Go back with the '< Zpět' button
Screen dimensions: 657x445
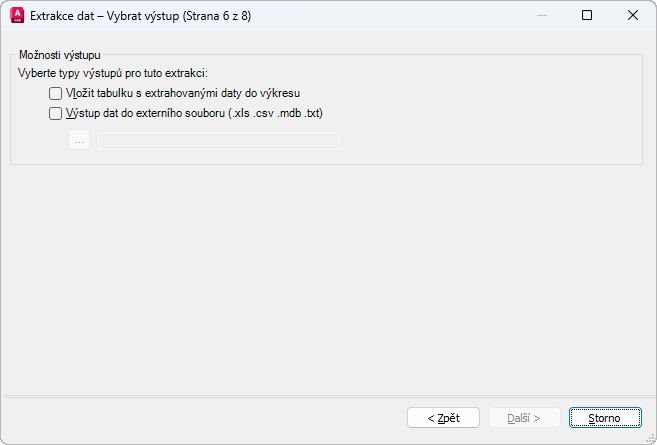click(x=443, y=417)
